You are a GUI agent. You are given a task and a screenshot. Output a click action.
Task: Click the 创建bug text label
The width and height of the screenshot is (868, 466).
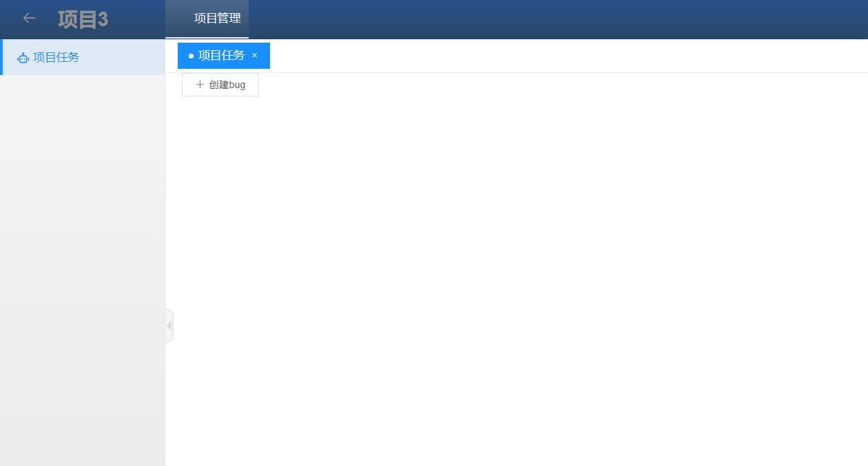pos(227,85)
